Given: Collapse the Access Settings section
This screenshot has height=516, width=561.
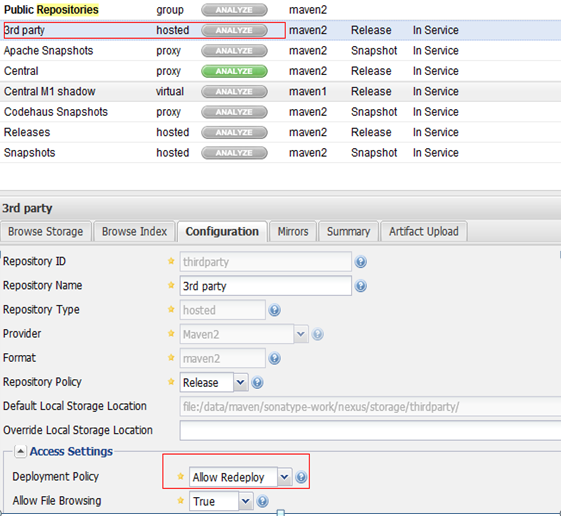Looking at the screenshot, I should tap(20, 451).
